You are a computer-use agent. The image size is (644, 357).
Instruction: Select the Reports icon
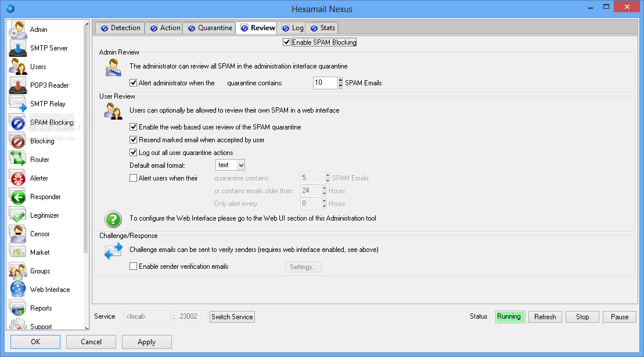point(17,308)
